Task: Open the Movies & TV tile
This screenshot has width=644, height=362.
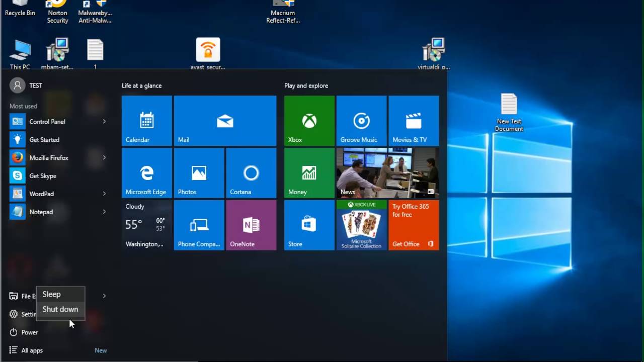Action: pos(414,121)
